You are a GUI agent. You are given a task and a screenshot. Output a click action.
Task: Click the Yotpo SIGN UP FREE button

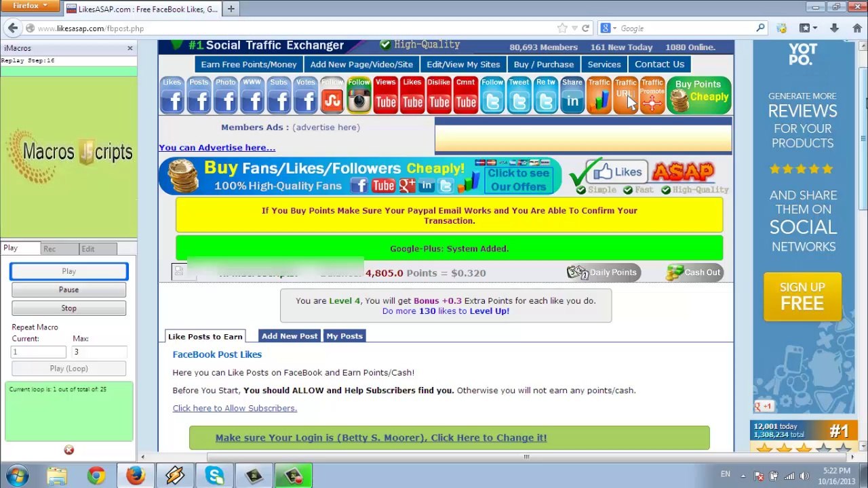pyautogui.click(x=802, y=296)
